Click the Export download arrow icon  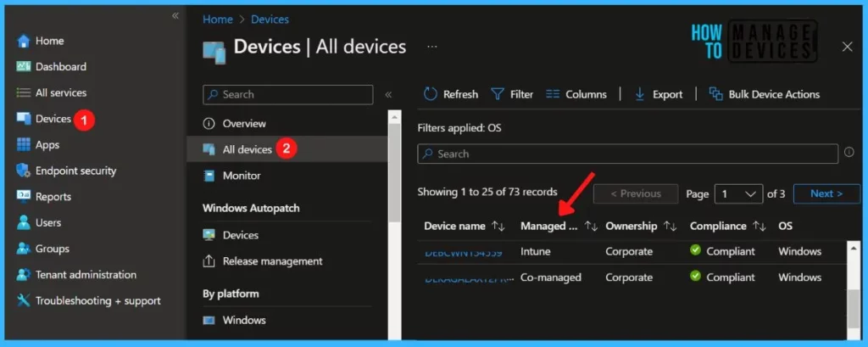[640, 94]
